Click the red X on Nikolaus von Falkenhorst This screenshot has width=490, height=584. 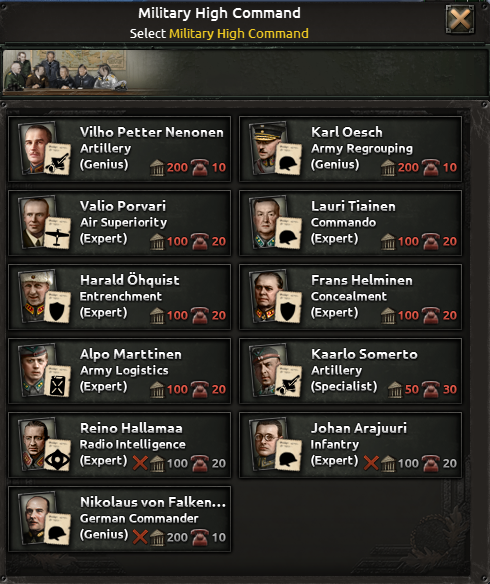click(x=140, y=537)
